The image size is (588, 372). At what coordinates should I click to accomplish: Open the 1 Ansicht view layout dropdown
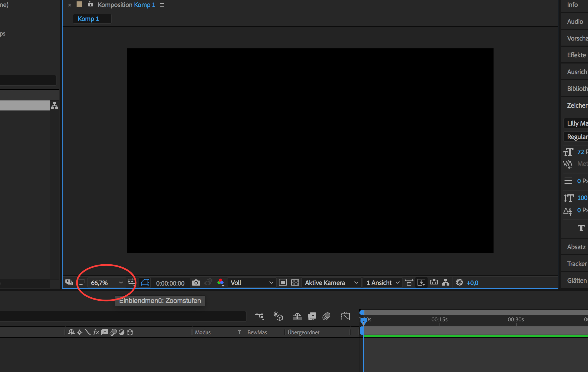383,283
